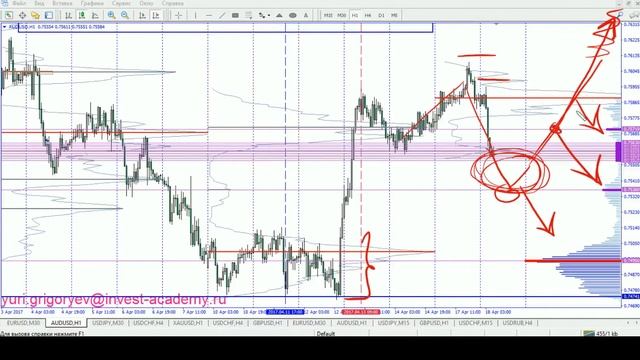Switch chart to candlesticks type
The image size is (640, 360).
tap(82, 16)
